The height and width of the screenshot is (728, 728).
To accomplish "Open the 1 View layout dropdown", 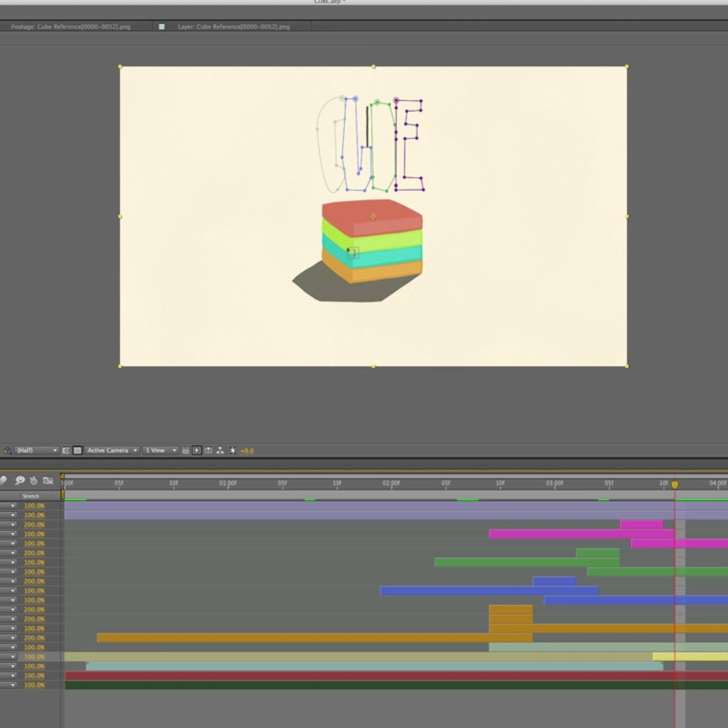I will click(161, 450).
